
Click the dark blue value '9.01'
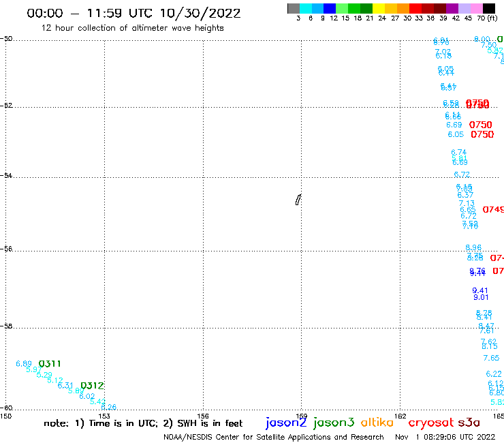pos(481,297)
